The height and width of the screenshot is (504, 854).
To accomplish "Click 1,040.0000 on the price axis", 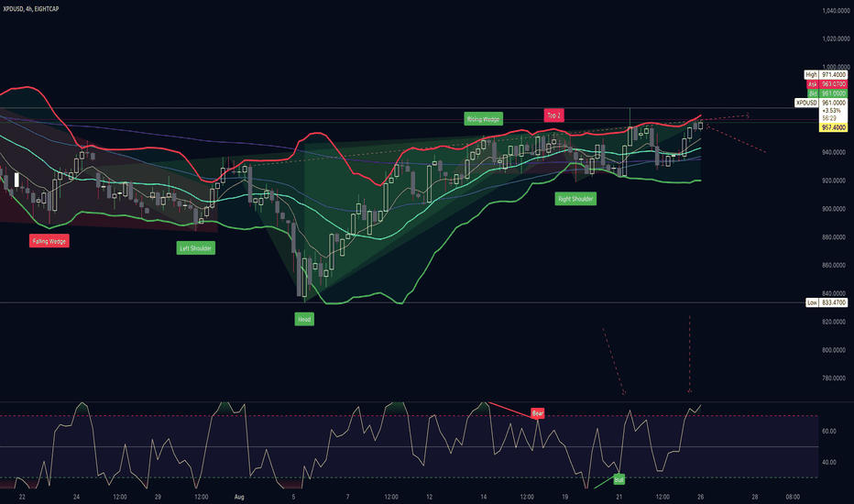I will (836, 11).
